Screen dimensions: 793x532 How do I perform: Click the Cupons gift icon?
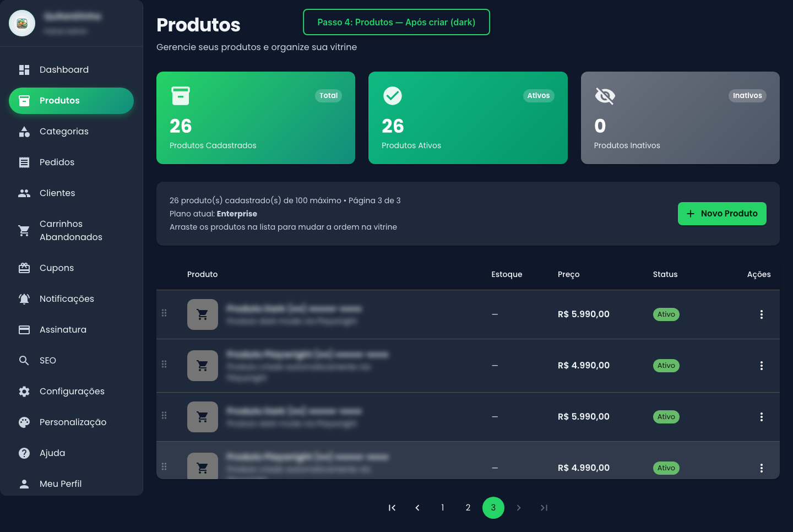click(24, 268)
